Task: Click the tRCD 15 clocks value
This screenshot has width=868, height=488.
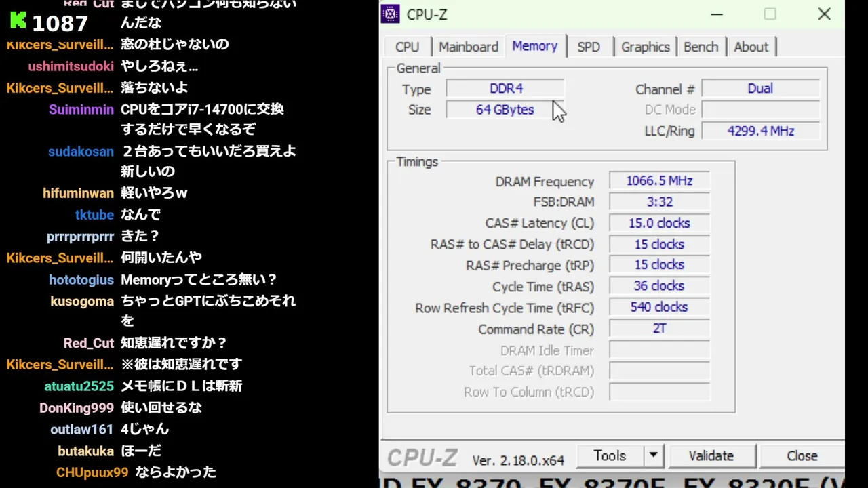Action: [x=659, y=244]
